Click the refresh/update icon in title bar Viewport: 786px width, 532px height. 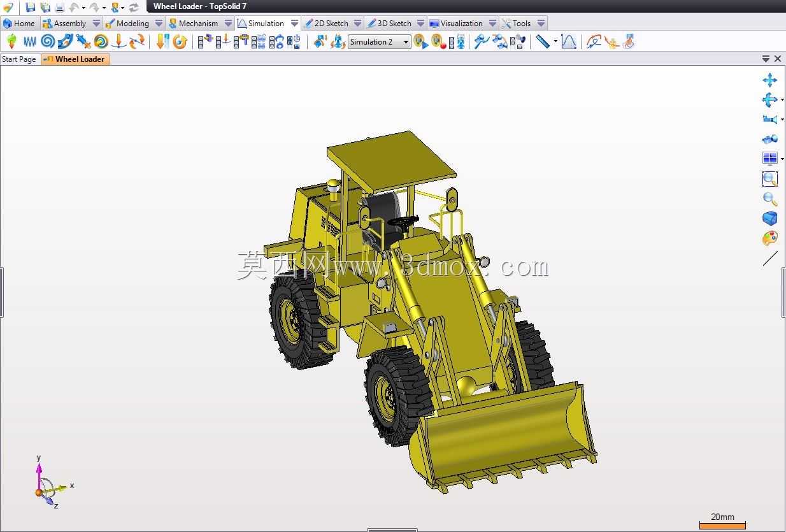pyautogui.click(x=134, y=7)
